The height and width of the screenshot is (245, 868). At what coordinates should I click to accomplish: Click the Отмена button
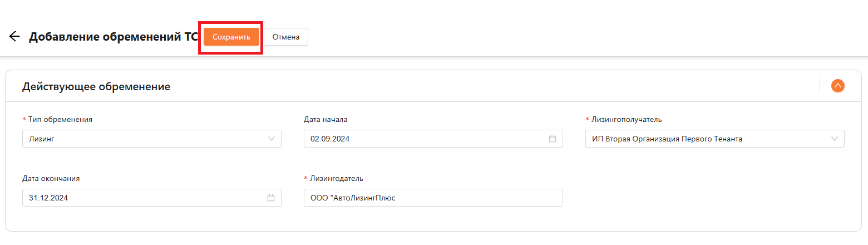tap(286, 37)
